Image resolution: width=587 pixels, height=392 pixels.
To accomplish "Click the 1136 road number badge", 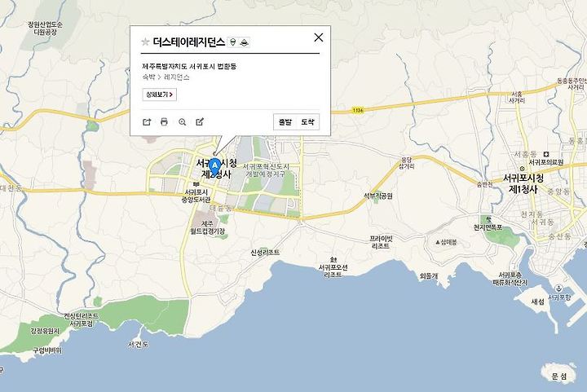I will pos(358,110).
